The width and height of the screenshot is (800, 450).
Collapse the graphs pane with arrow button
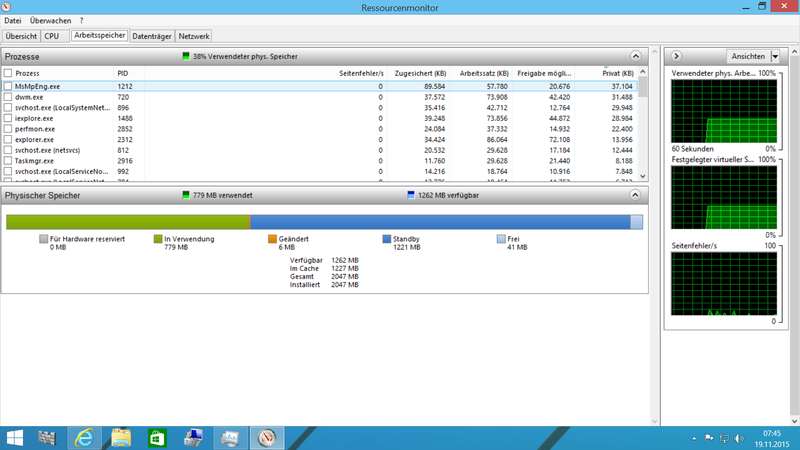point(676,56)
